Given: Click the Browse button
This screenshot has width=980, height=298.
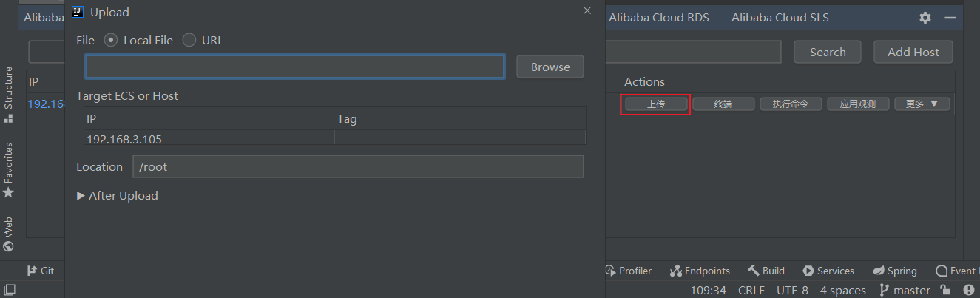Looking at the screenshot, I should (x=550, y=67).
